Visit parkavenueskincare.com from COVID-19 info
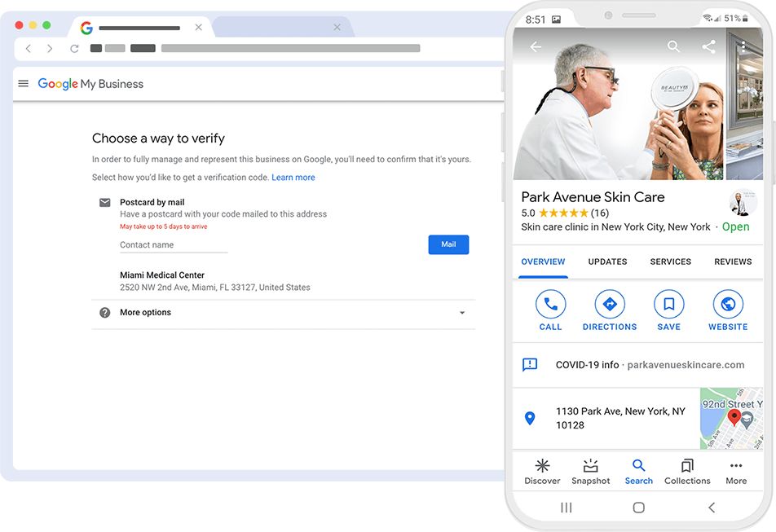776x532 pixels. coord(688,364)
